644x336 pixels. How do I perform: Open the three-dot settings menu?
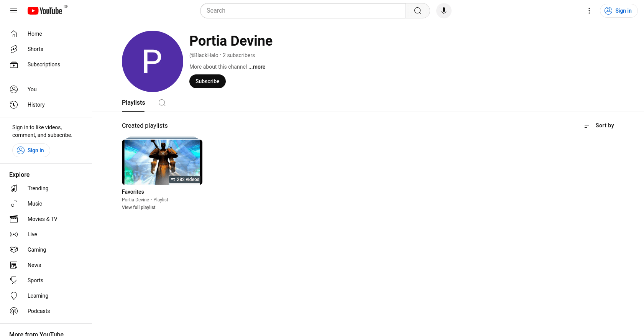pyautogui.click(x=589, y=11)
